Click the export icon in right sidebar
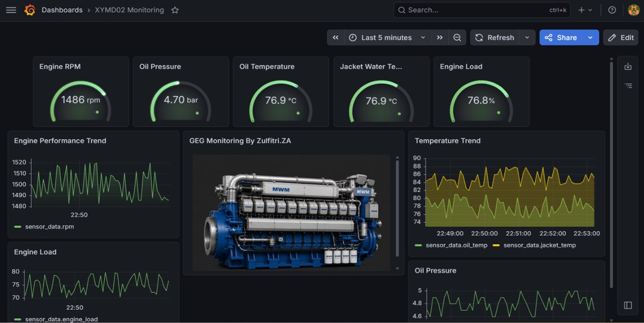This screenshot has height=323, width=644. click(x=628, y=66)
